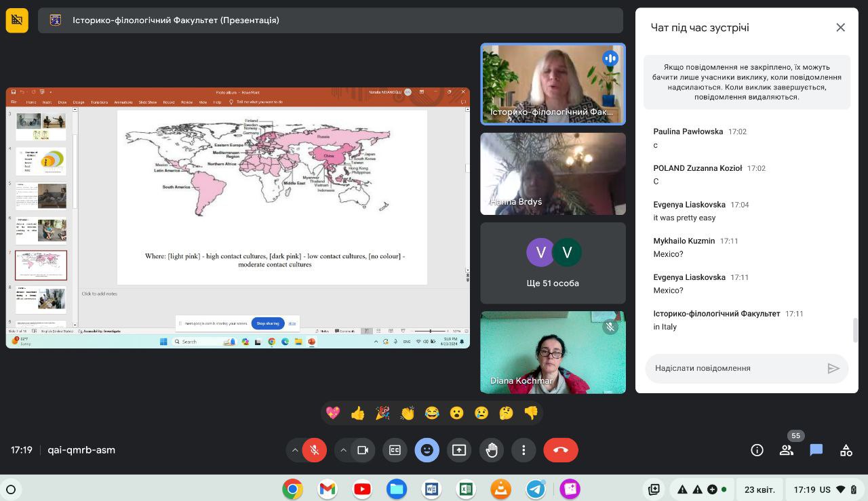Viewport: 868px width, 501px height.
Task: Close the meeting chat panel
Action: (840, 28)
